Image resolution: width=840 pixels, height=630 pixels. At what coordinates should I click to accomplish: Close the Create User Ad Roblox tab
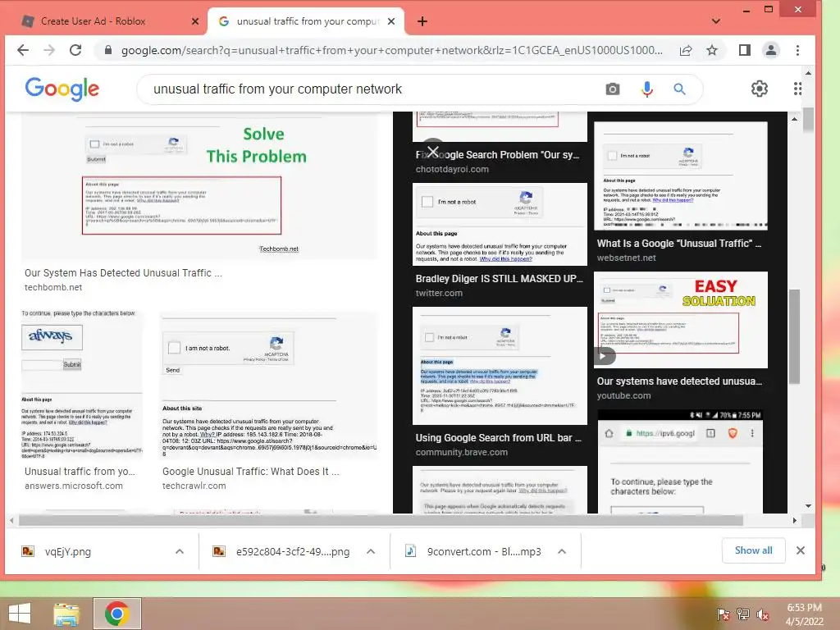(195, 21)
